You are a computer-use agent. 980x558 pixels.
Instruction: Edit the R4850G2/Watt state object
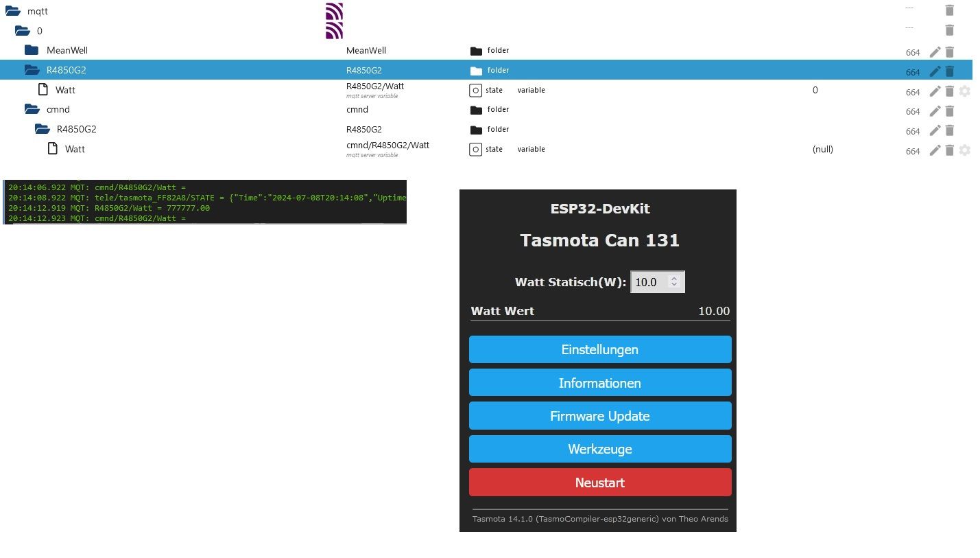point(935,91)
